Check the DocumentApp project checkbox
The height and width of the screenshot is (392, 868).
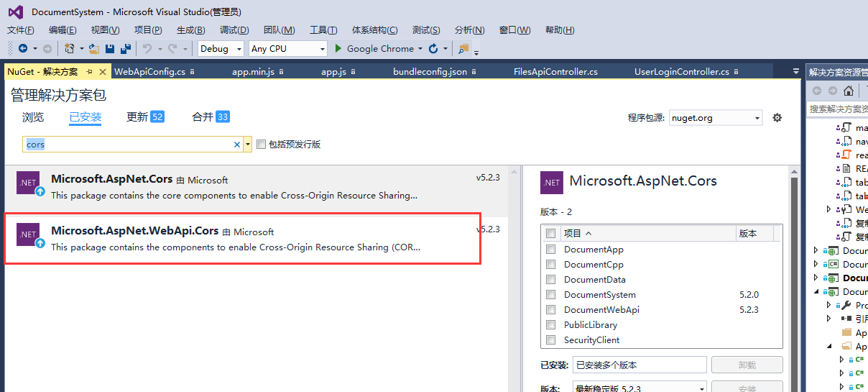(x=550, y=250)
